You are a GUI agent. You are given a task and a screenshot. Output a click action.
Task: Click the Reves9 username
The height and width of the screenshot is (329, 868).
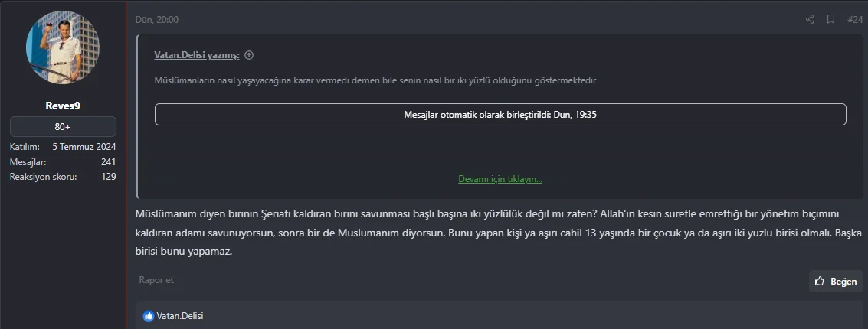pyautogui.click(x=63, y=106)
